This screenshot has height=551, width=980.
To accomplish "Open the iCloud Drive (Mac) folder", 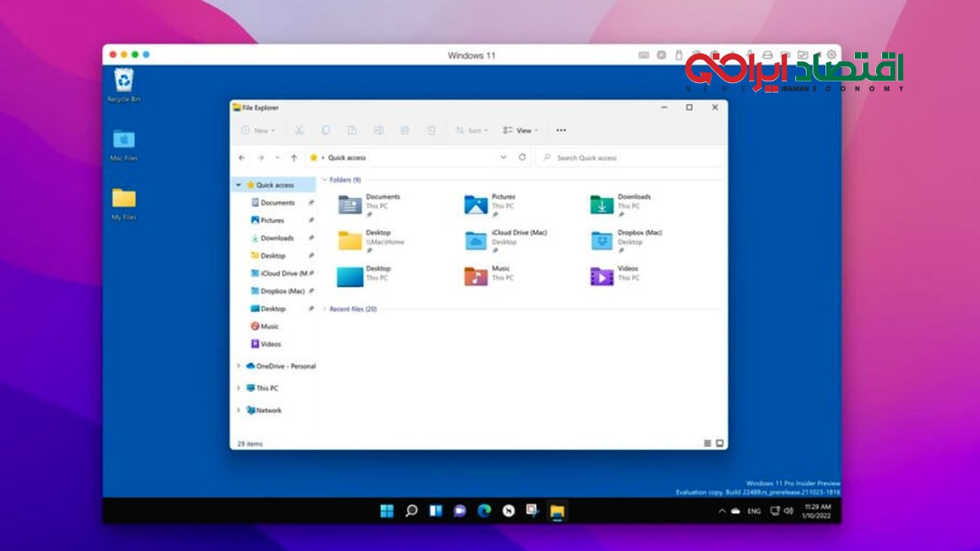I will point(476,240).
